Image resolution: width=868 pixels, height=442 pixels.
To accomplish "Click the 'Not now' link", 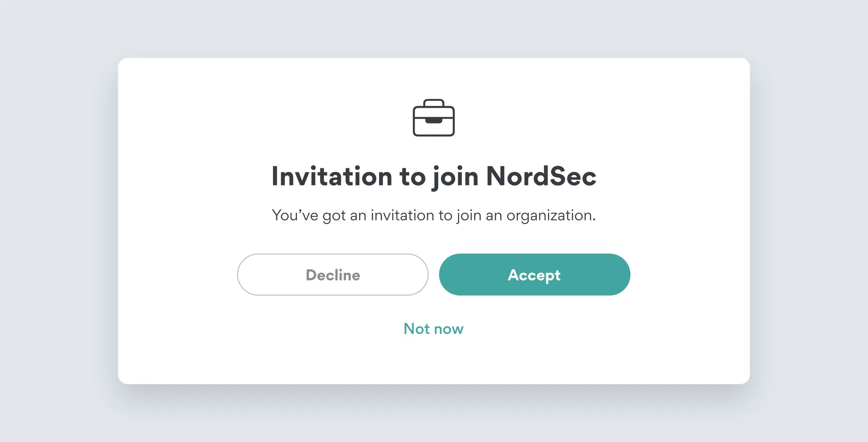I will 434,329.
